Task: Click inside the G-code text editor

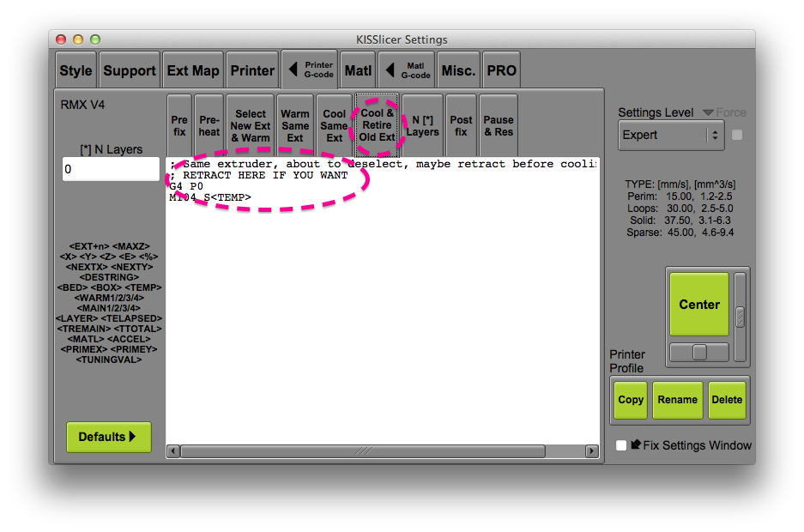Action: click(383, 307)
